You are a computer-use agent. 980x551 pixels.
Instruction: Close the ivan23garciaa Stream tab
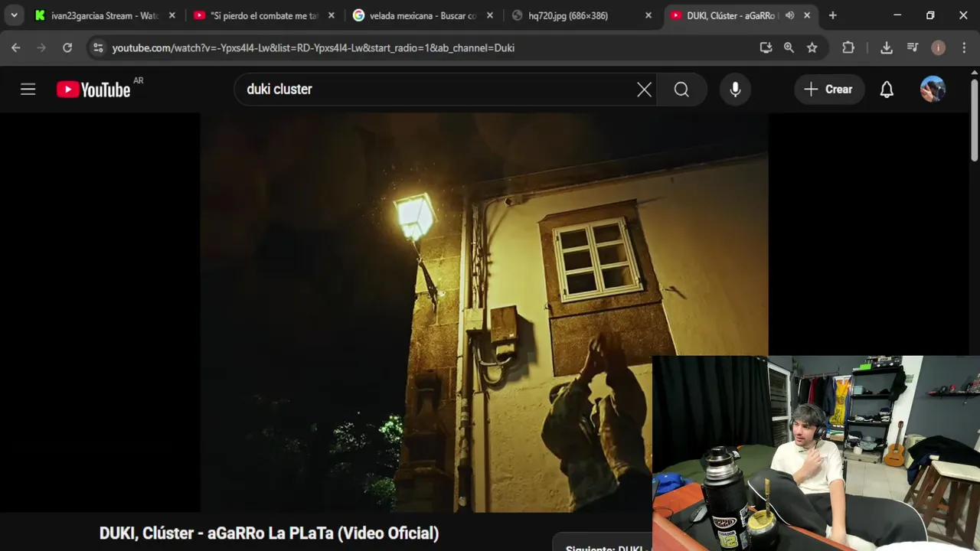click(171, 15)
